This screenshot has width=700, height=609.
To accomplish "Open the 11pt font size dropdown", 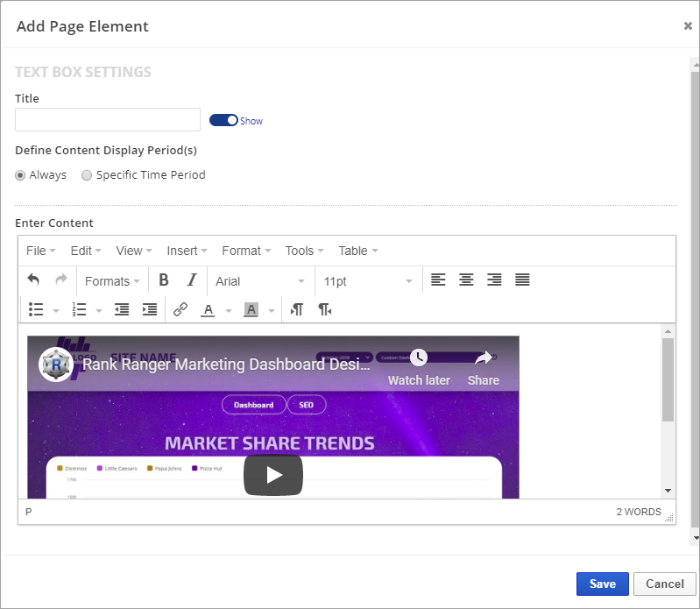I will click(367, 281).
